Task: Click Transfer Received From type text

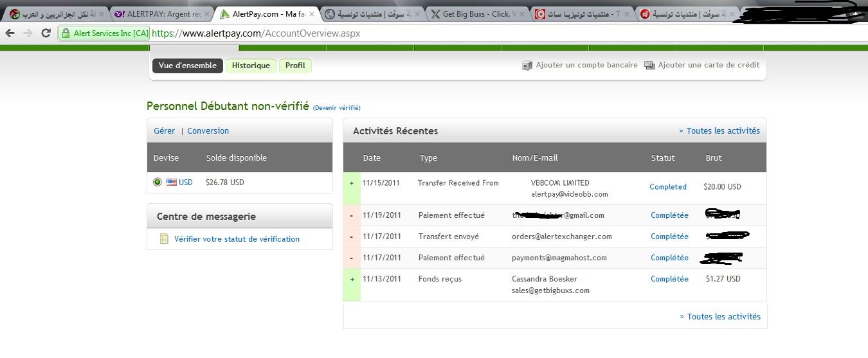Action: 458,183
